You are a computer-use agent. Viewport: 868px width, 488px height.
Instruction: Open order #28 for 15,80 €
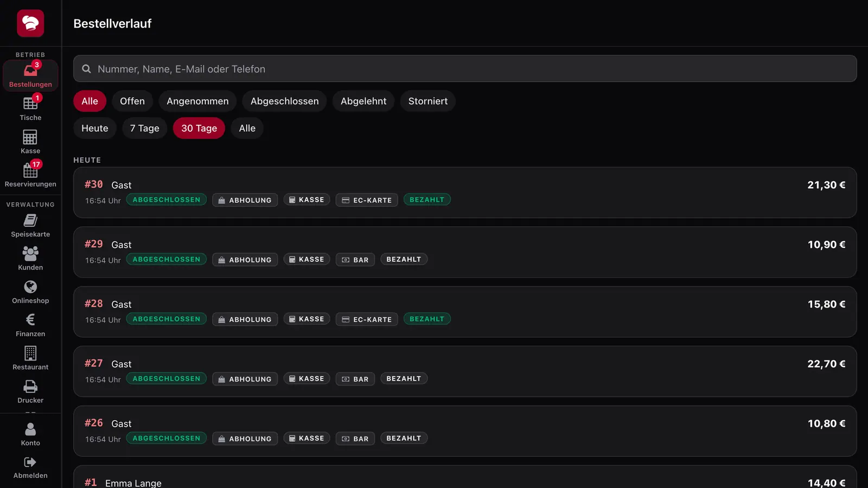[465, 312]
